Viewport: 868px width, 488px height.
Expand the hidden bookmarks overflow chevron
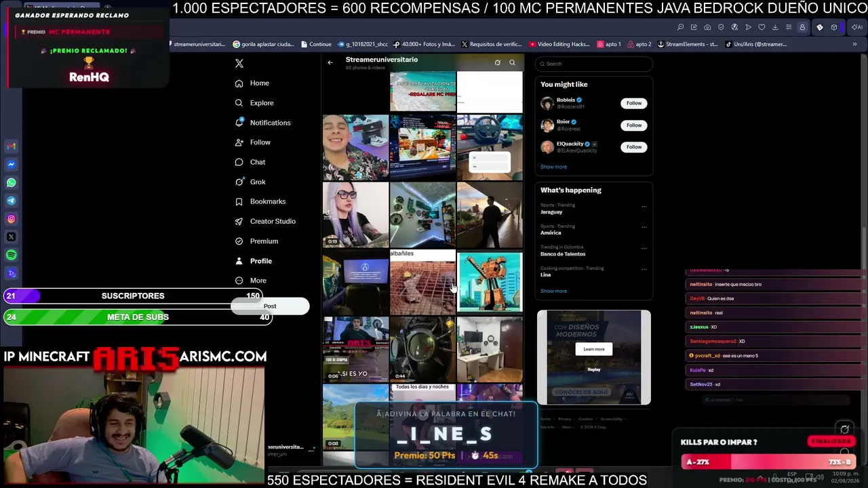(x=854, y=44)
